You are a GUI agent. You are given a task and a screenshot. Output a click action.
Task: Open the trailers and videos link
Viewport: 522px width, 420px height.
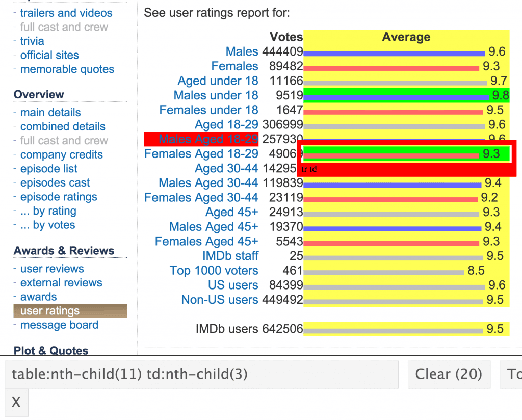(x=66, y=13)
